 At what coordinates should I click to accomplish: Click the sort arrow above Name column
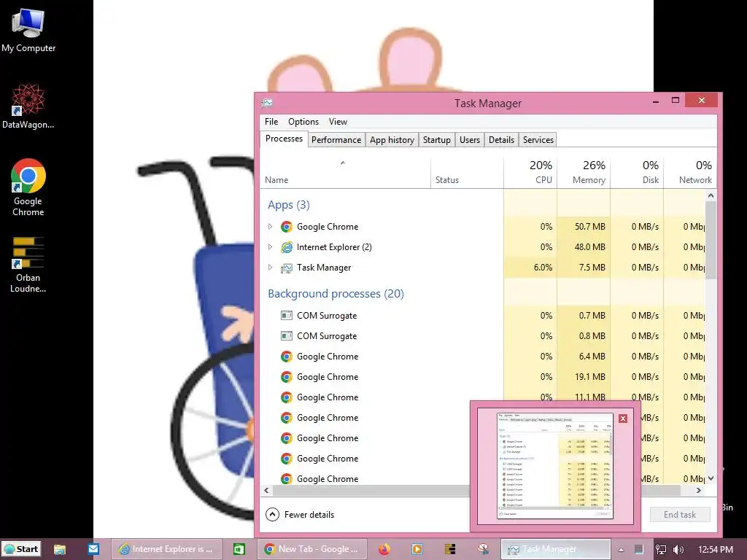(x=343, y=163)
